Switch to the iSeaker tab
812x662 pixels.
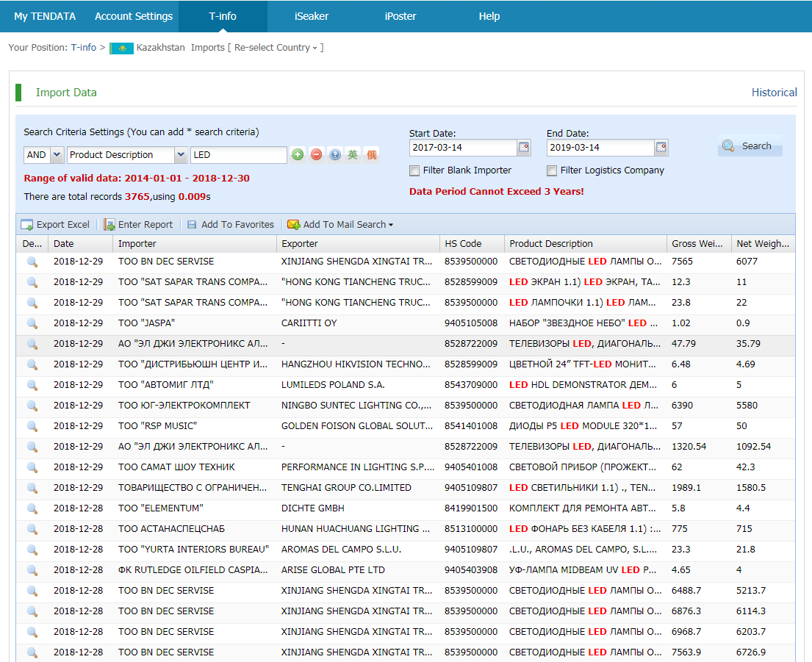coord(311,16)
